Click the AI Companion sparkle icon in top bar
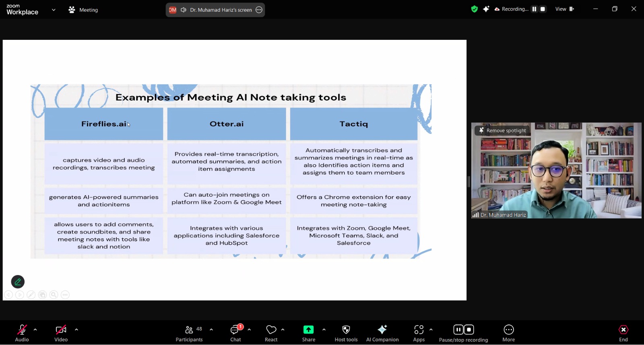The image size is (644, 345). point(486,9)
